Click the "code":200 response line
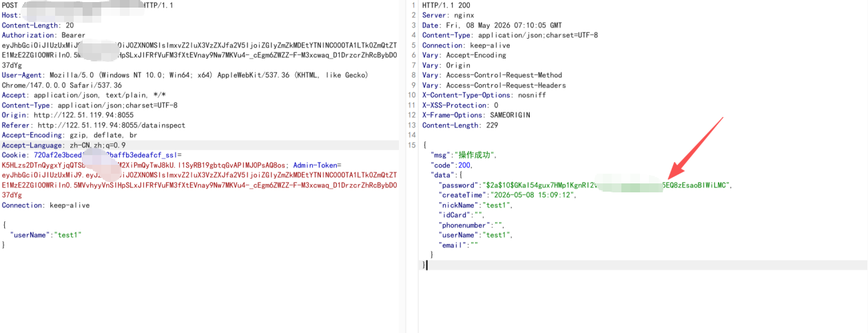This screenshot has width=868, height=333. 452,165
